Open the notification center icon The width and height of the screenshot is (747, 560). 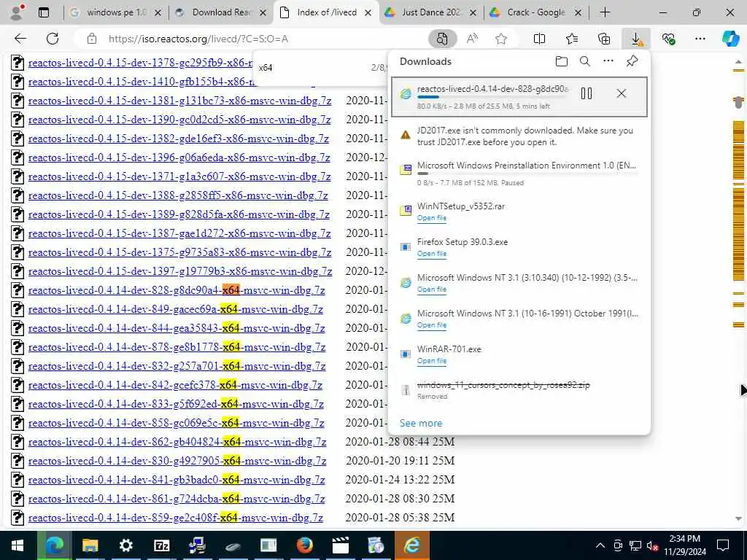pos(723,545)
